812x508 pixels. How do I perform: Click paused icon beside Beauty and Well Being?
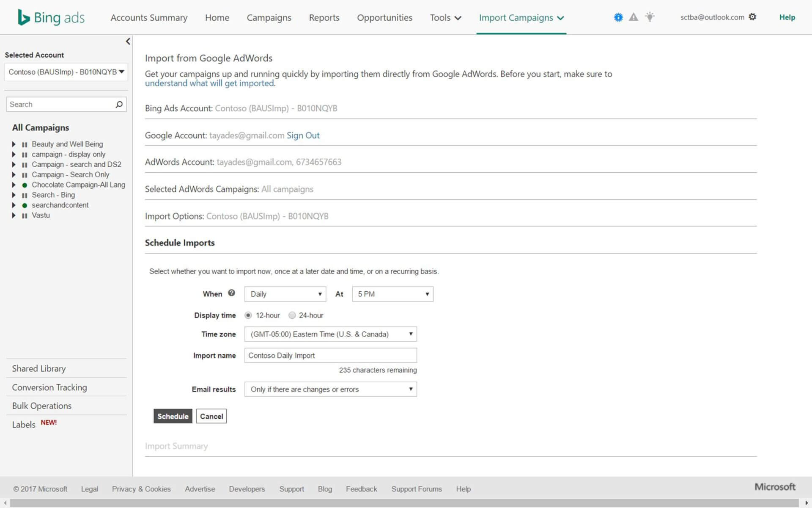[x=25, y=144]
